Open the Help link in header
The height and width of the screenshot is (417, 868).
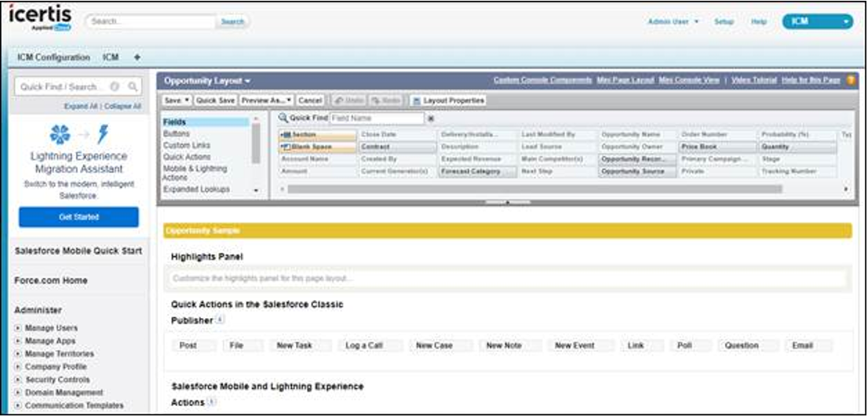(x=759, y=22)
